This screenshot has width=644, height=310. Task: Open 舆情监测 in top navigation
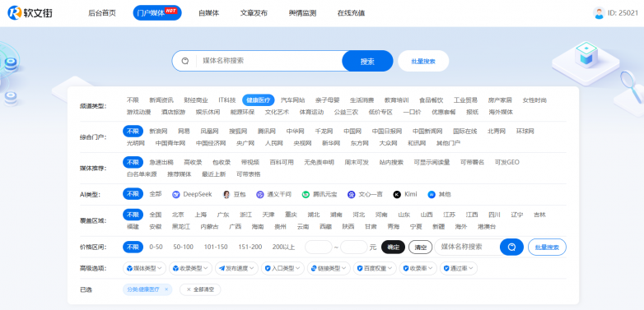point(302,13)
